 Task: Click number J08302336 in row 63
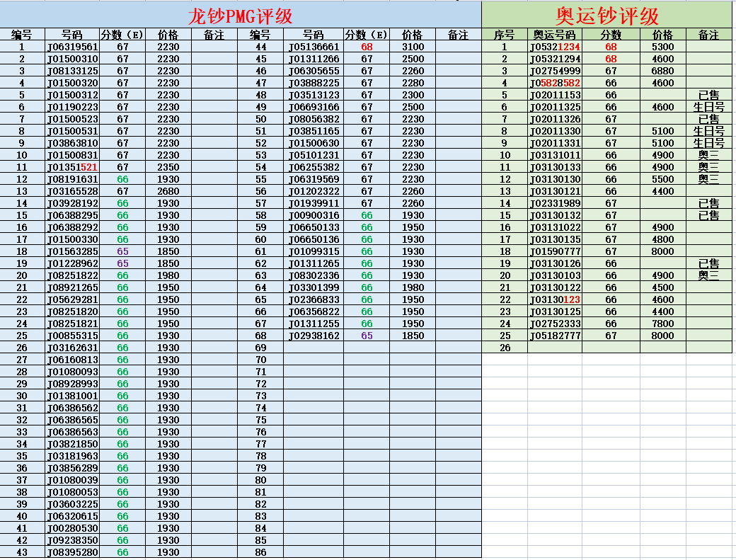314,275
